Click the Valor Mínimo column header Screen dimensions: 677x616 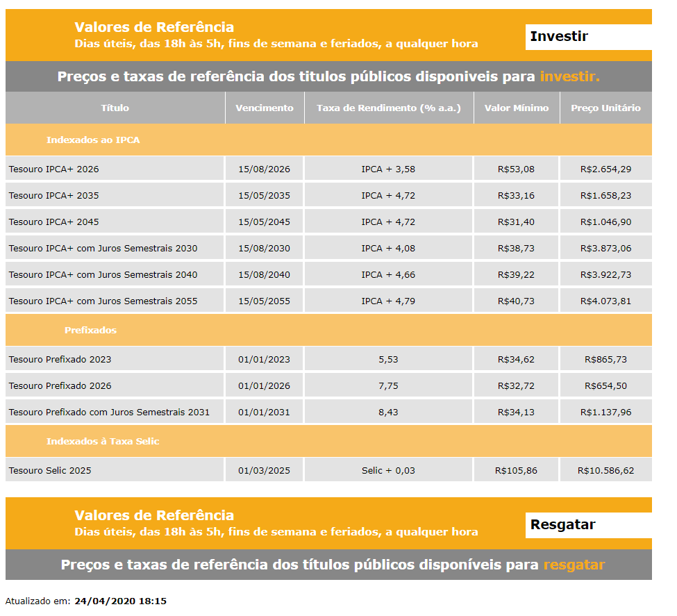tap(517, 108)
